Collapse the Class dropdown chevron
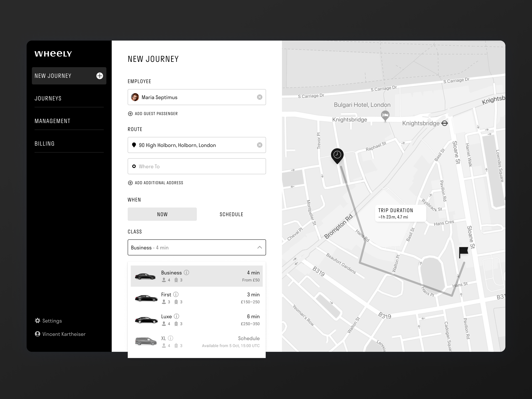 260,247
